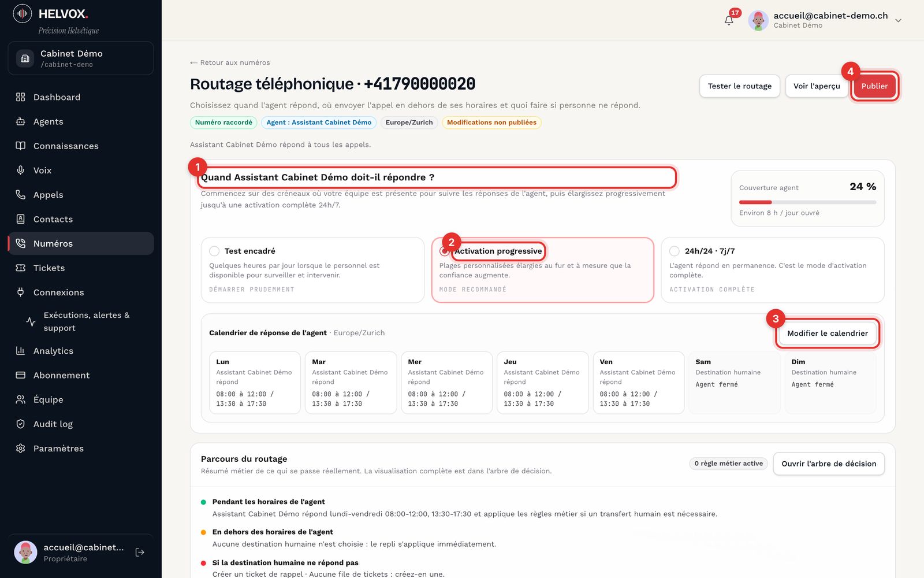Click the Sam schedule card

pos(734,383)
